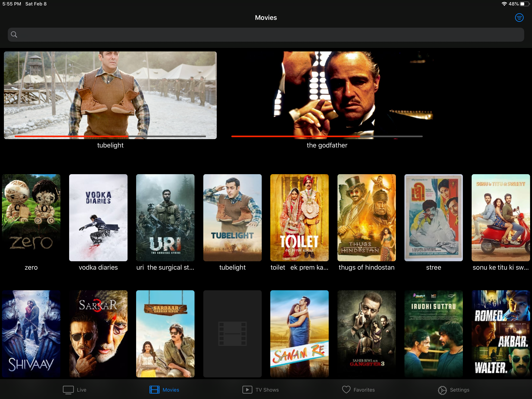This screenshot has width=532, height=399.
Task: Open the 'the godfather' title link
Action: tap(327, 145)
